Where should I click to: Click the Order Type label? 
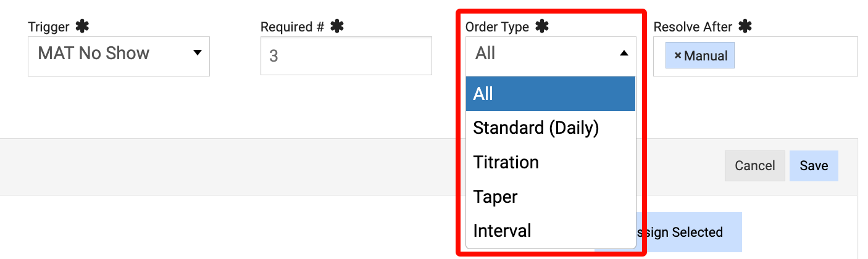[497, 27]
